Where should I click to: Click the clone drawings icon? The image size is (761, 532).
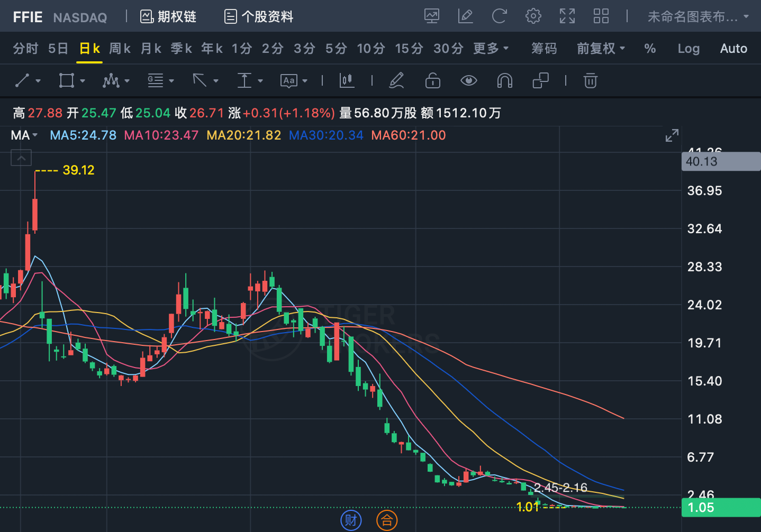tap(540, 80)
